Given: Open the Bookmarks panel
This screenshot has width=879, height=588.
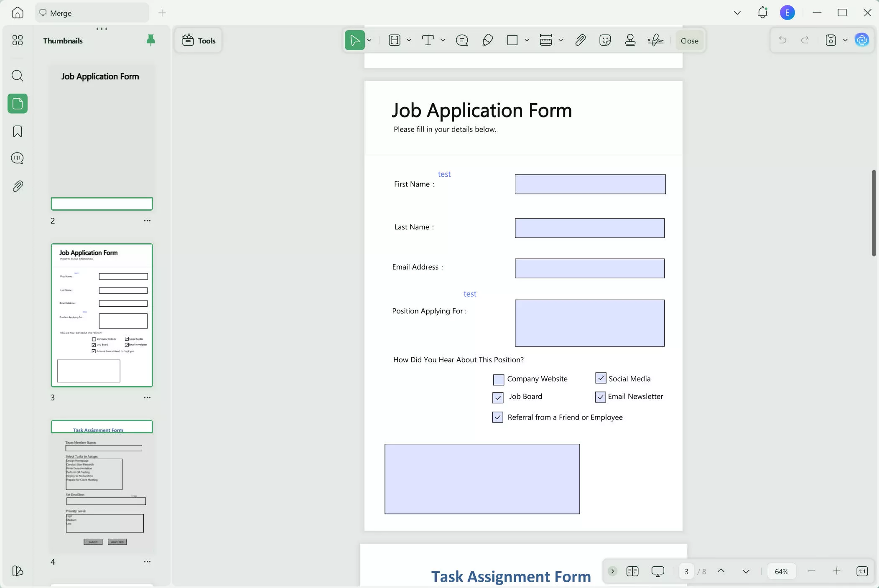Looking at the screenshot, I should [18, 131].
